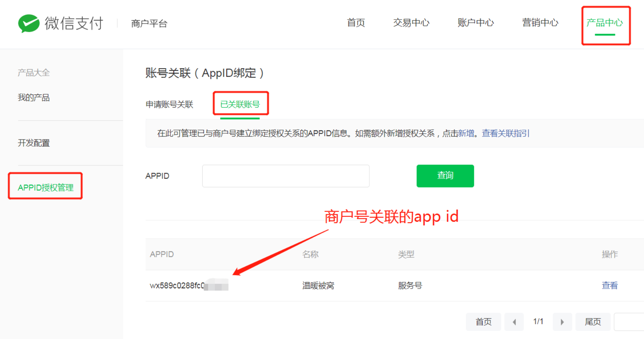Click the page number jump box
Screen dimensions: 644x339
pyautogui.click(x=629, y=322)
